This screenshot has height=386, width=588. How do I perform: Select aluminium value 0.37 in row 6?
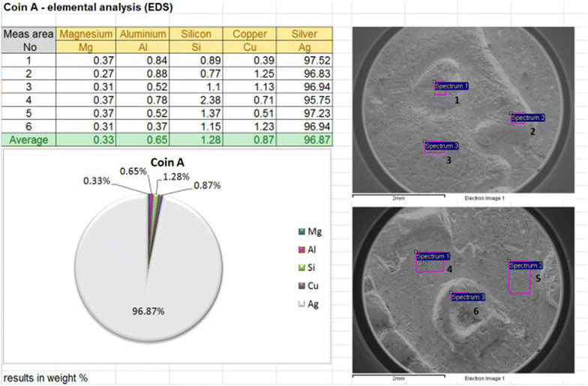coord(142,127)
